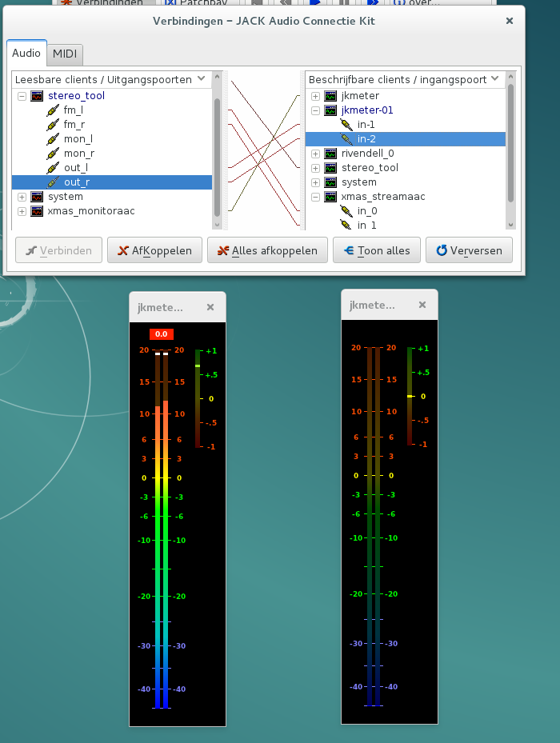
Task: Click the mon_l output port plug icon
Action: (x=53, y=139)
